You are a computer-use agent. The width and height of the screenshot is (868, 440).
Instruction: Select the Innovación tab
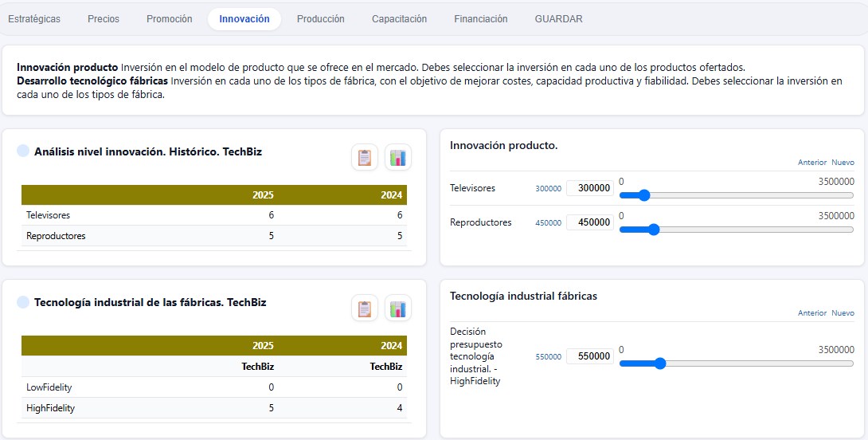click(x=244, y=19)
